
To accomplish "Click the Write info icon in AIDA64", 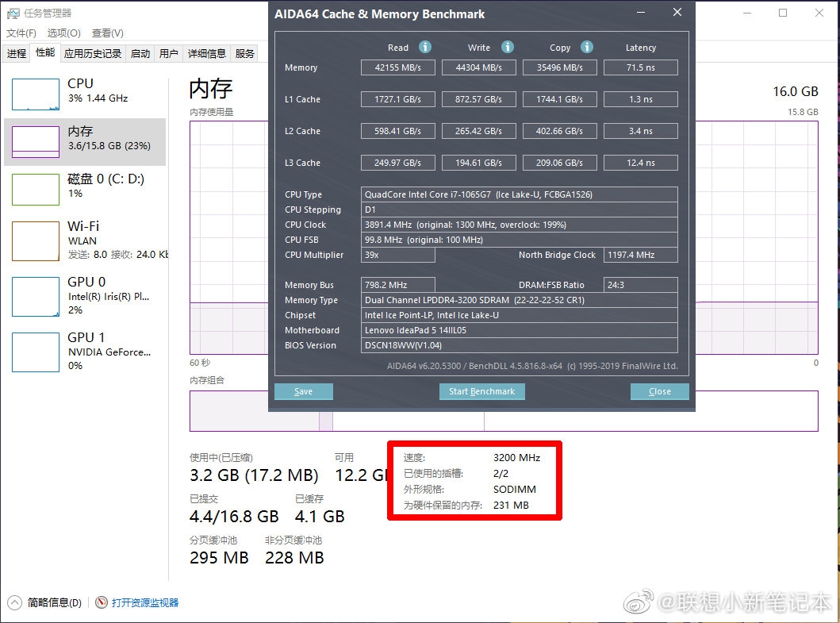I will point(508,47).
